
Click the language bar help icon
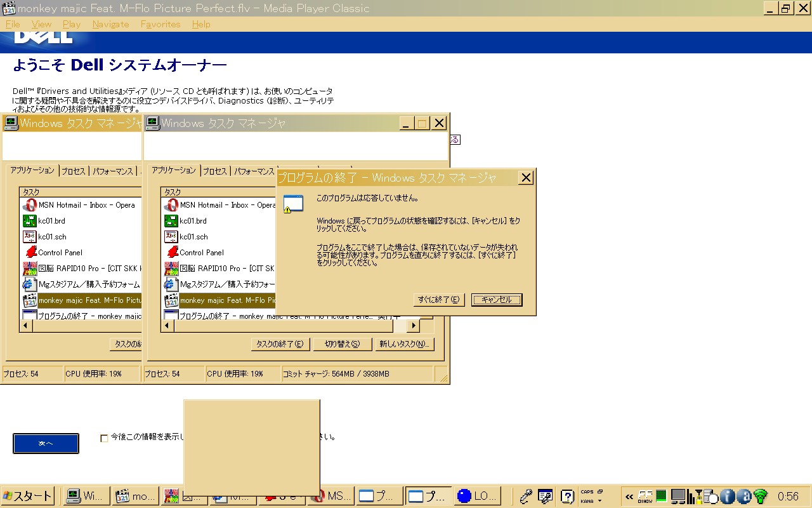pos(568,496)
